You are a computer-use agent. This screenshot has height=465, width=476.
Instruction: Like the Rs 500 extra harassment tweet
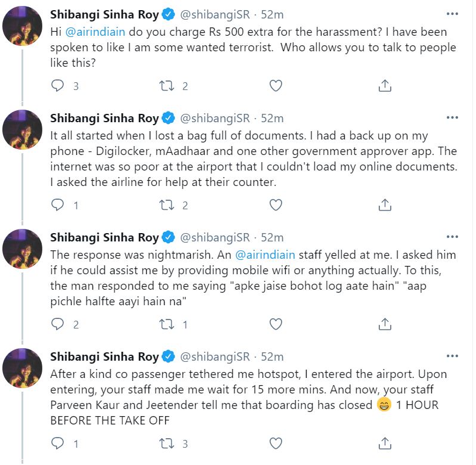tap(276, 86)
